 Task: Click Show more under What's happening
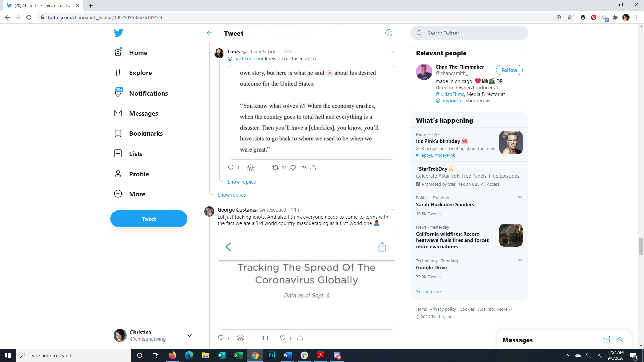point(428,292)
